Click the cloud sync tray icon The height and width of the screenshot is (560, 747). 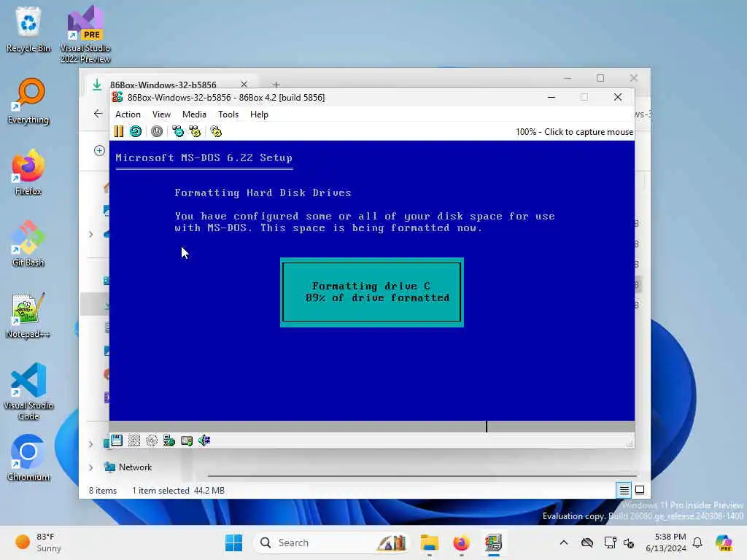[x=587, y=542]
